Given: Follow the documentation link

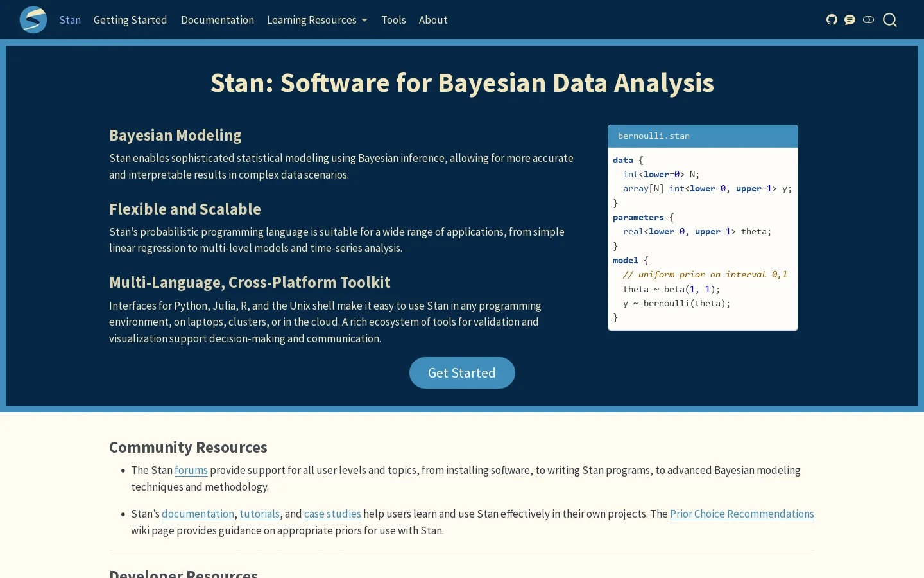Looking at the screenshot, I should pos(198,514).
